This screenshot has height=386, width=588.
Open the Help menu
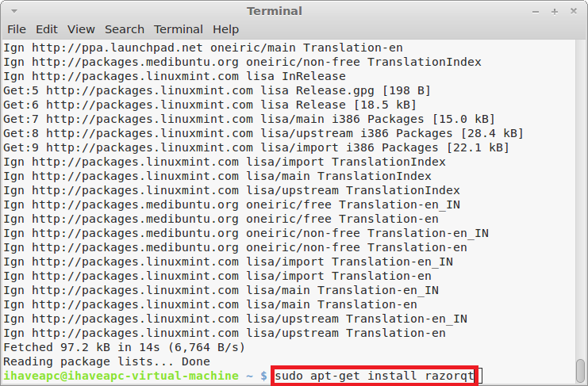[x=225, y=29]
